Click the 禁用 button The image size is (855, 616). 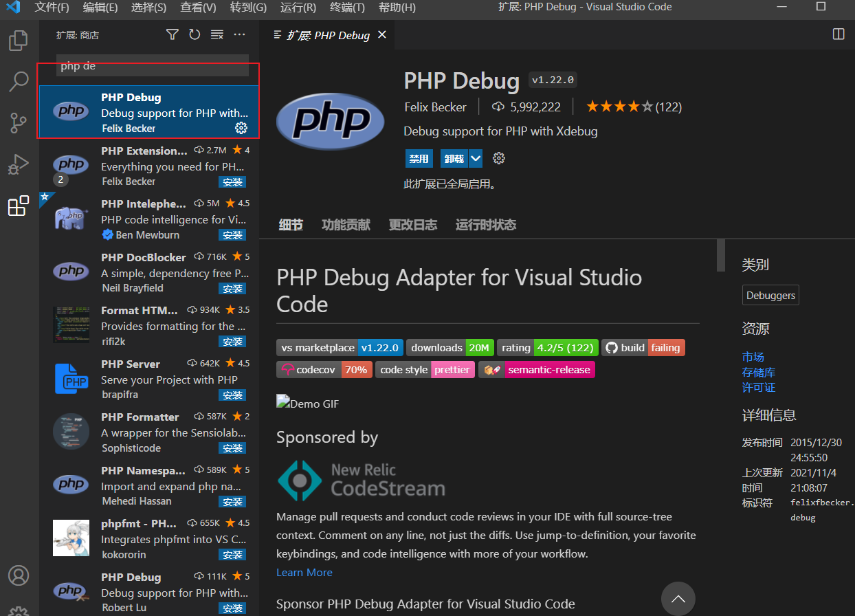[419, 158]
